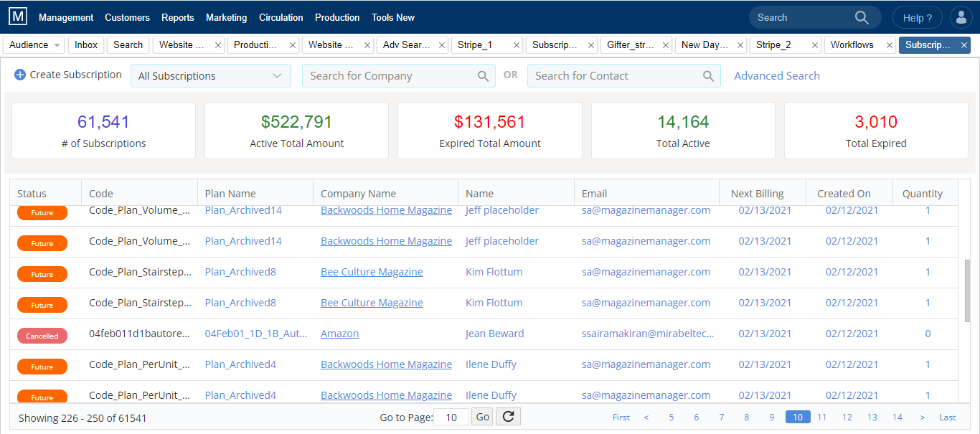Expand the All Subscriptions dropdown

211,76
